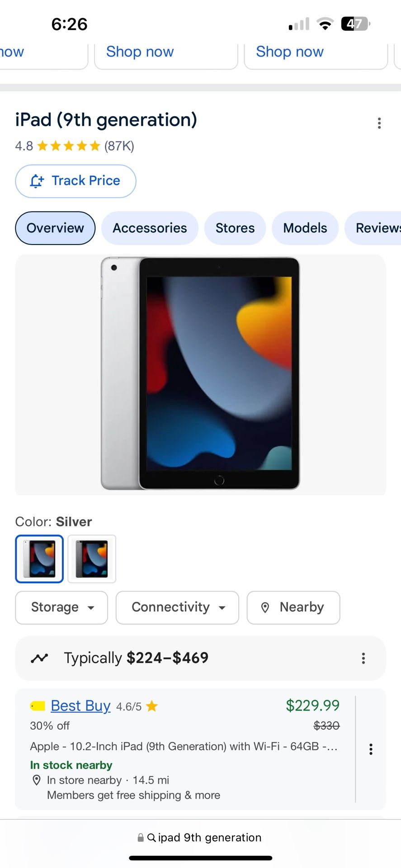Viewport: 401px width, 868px height.
Task: Tap the large iPad product image
Action: point(200,374)
